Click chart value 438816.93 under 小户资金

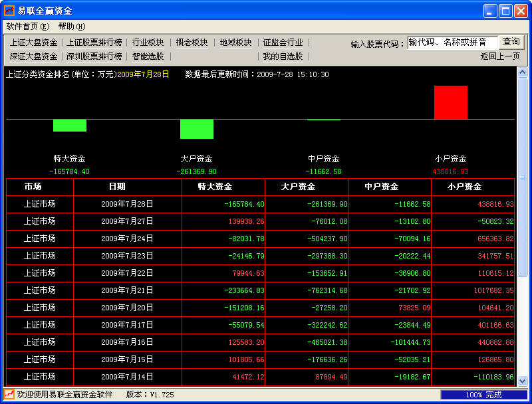[x=451, y=171]
